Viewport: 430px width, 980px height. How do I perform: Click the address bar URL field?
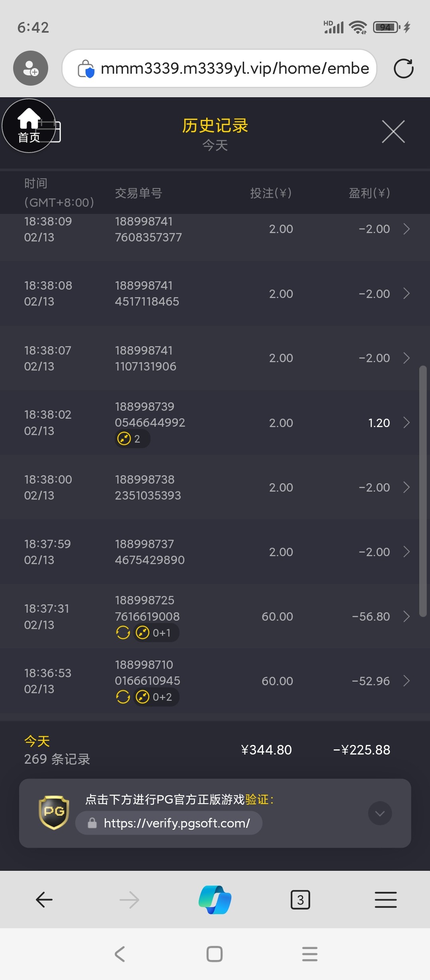tap(235, 69)
